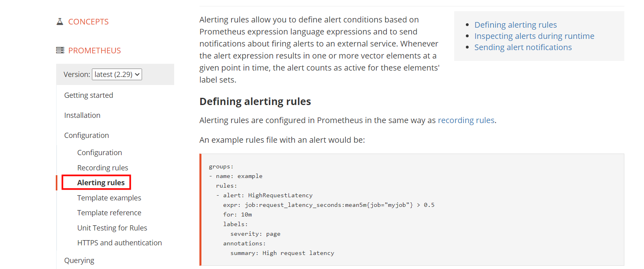The height and width of the screenshot is (269, 644).
Task: Open Template examples page
Action: [109, 198]
